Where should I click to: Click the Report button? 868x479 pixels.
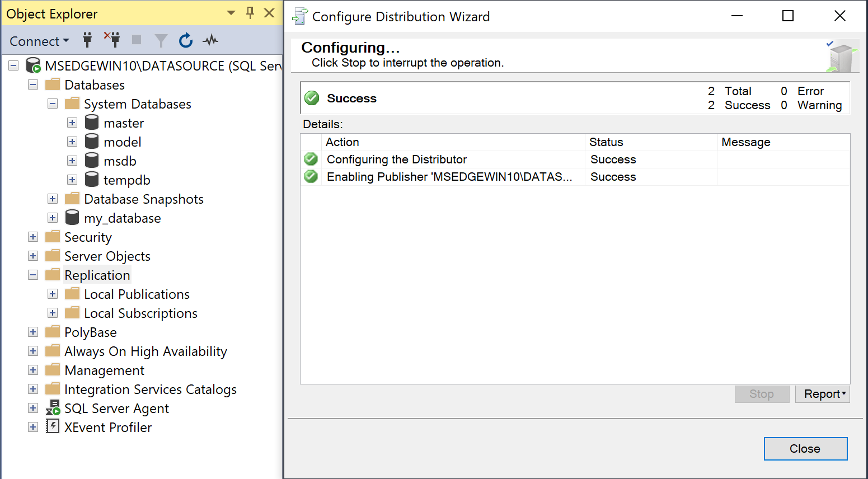pyautogui.click(x=820, y=393)
